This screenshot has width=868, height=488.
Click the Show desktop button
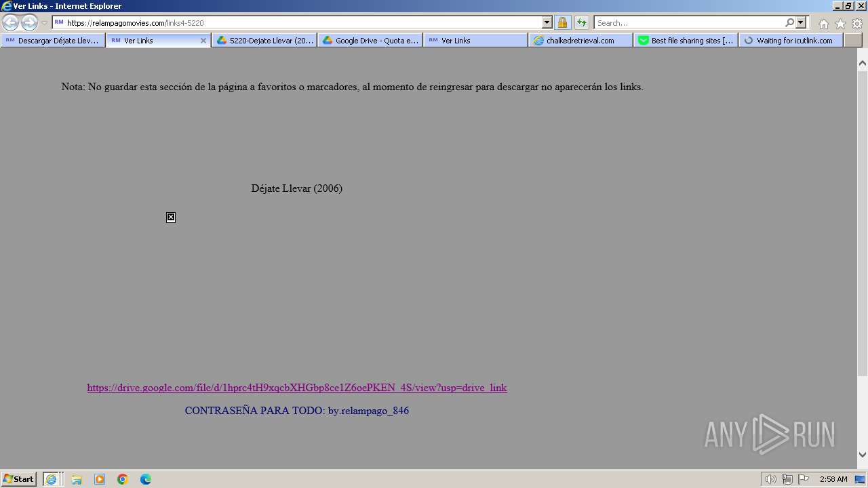pos(861,479)
